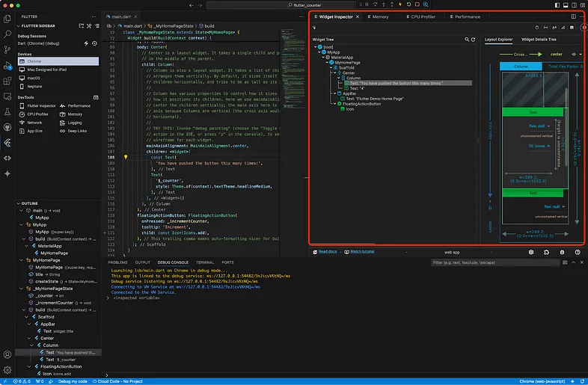Switch to the Memory tab

(378, 17)
